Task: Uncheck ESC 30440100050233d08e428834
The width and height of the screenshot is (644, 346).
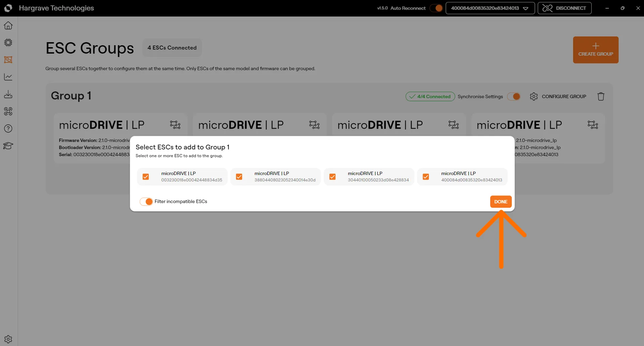Action: tap(332, 177)
